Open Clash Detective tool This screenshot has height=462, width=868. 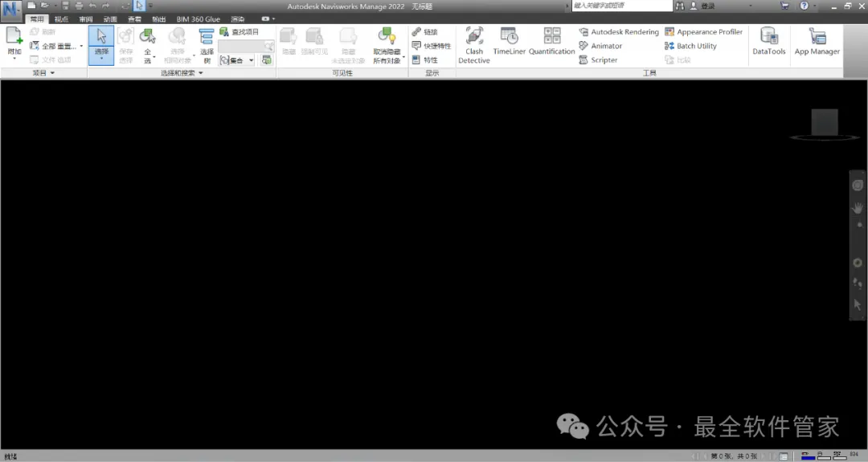474,45
